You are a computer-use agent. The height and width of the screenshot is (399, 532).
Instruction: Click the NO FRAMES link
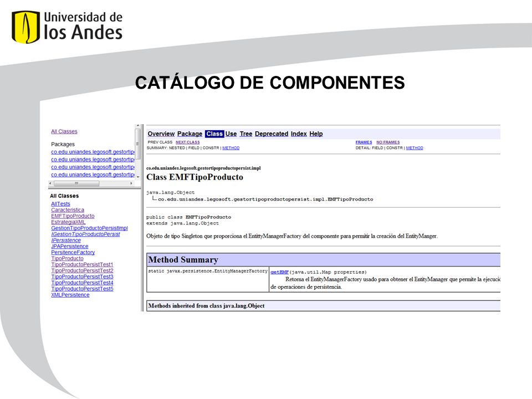coord(388,142)
